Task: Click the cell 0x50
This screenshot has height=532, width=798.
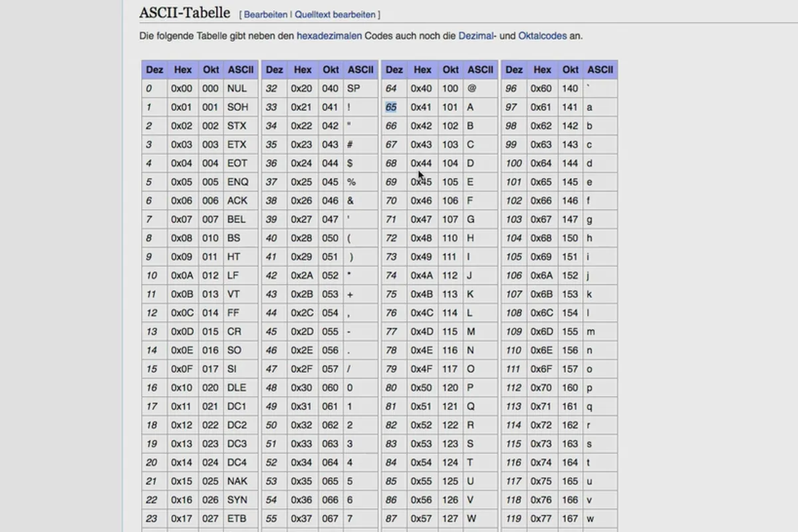Action: (x=422, y=388)
